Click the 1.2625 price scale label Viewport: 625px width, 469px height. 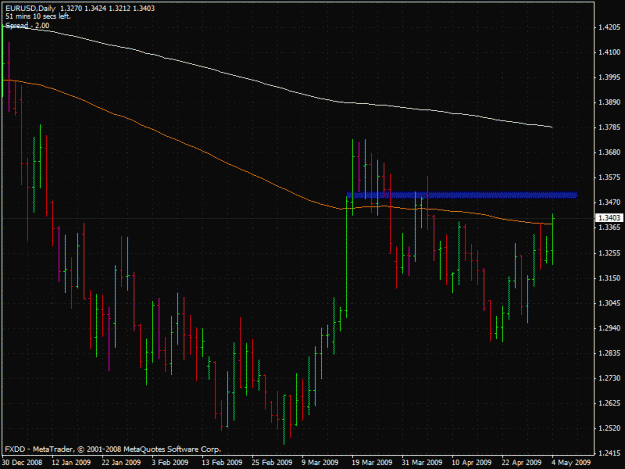tap(609, 403)
